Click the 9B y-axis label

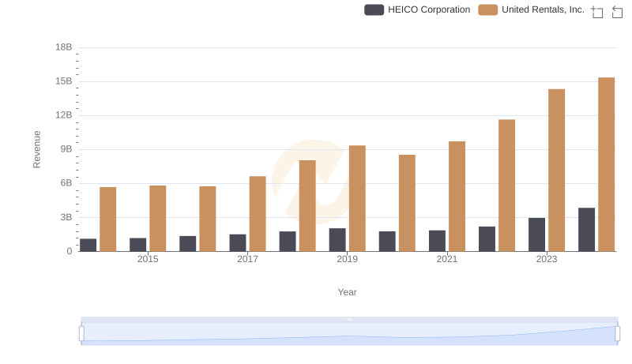[x=66, y=149]
